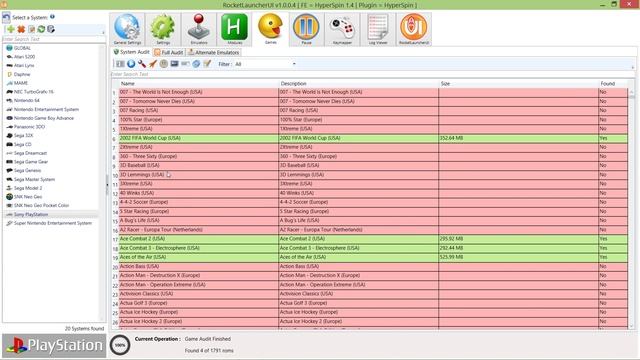Select Nintendo 64 system
This screenshot has width=640, height=360.
coord(27,100)
